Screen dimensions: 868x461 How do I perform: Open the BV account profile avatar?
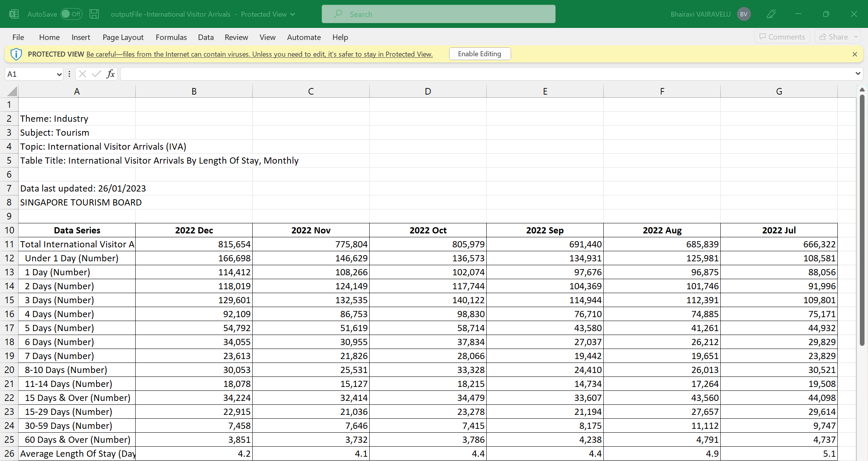(x=744, y=14)
